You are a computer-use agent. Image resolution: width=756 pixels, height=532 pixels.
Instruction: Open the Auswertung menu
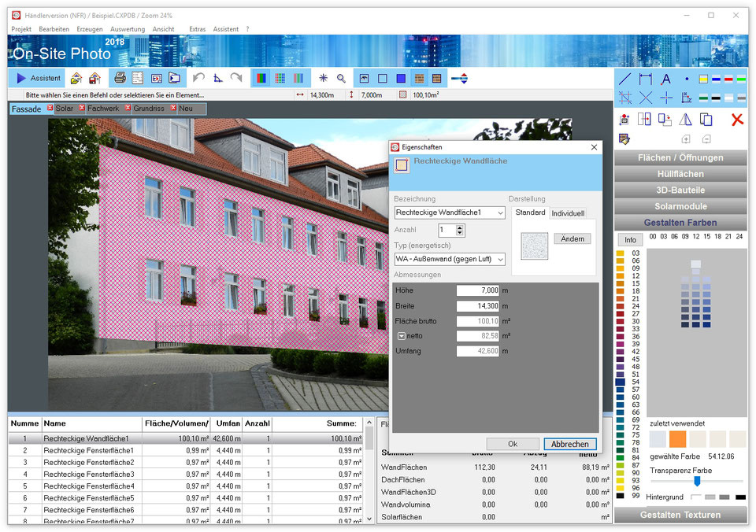[127, 29]
